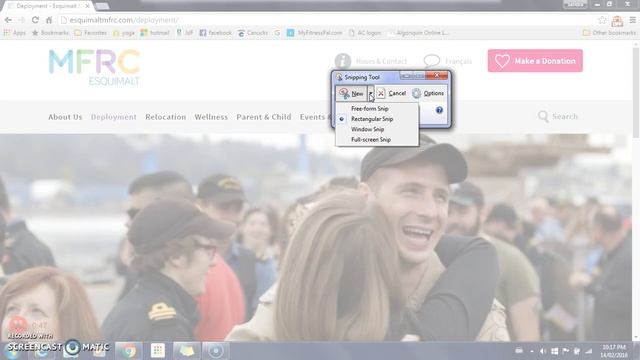Show hidden tray icons arrow

[531, 351]
